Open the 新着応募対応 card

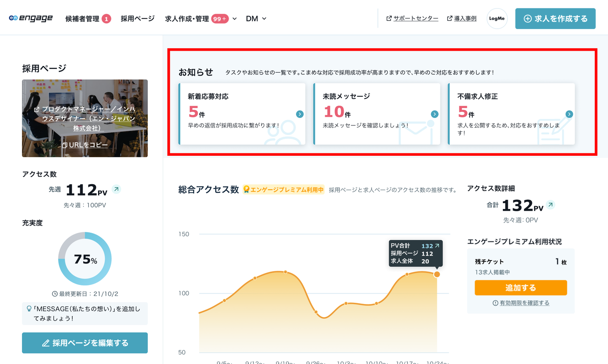tap(242, 114)
